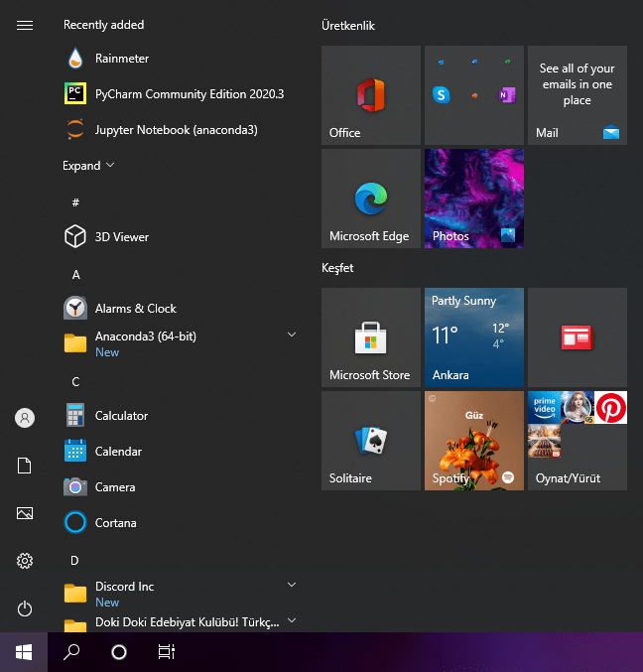Expand the Doki Doki Edebiyat Kulübü folder
The height and width of the screenshot is (672, 643).
pos(292,620)
